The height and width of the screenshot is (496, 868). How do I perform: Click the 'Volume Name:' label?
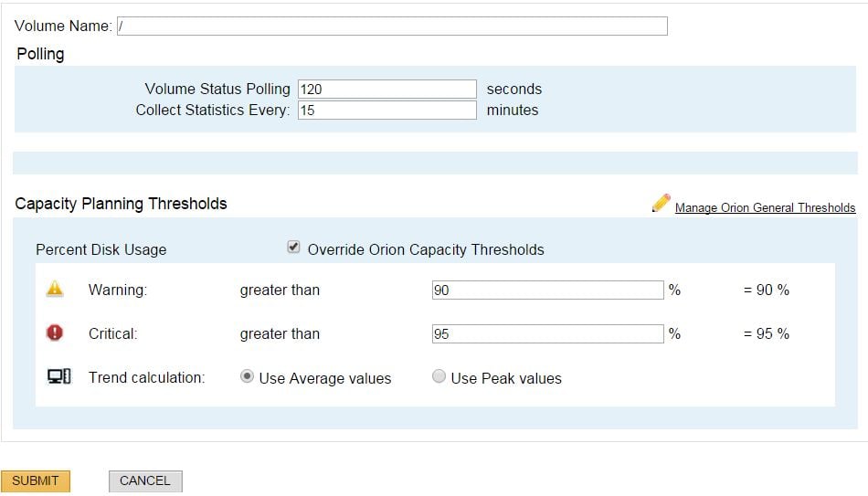tap(63, 26)
